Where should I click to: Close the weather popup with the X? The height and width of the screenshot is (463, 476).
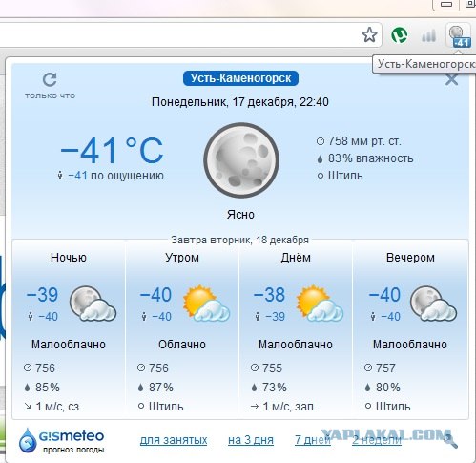pyautogui.click(x=451, y=79)
